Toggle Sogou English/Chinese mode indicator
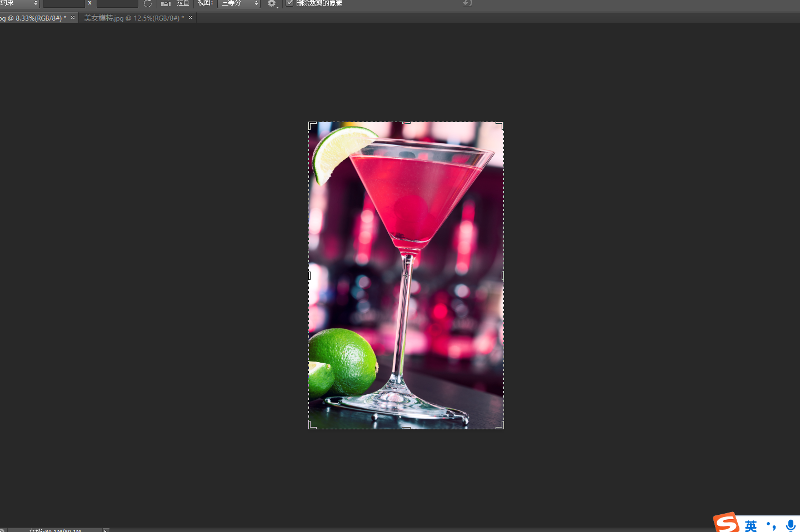800x532 pixels. [x=751, y=525]
